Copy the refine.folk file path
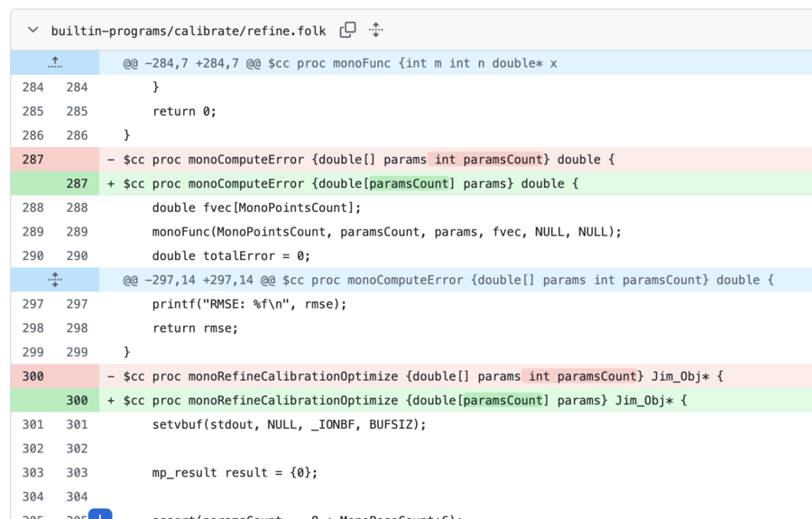The width and height of the screenshot is (812, 519). pos(347,30)
